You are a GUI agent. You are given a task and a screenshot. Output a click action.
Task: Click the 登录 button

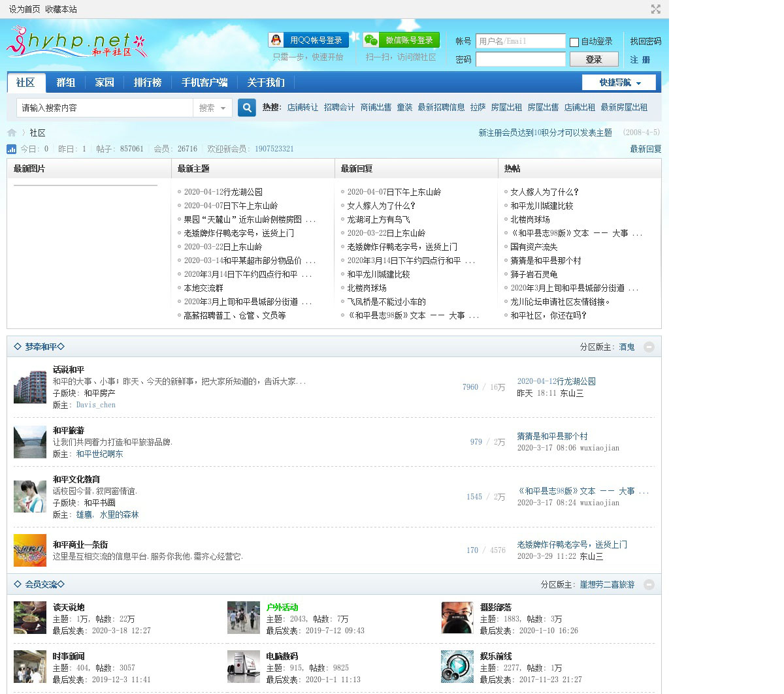[x=594, y=59]
